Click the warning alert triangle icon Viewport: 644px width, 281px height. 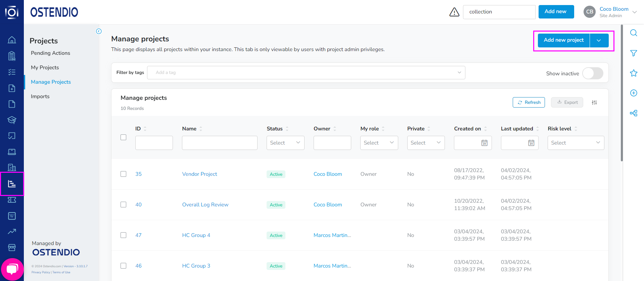pos(454,12)
